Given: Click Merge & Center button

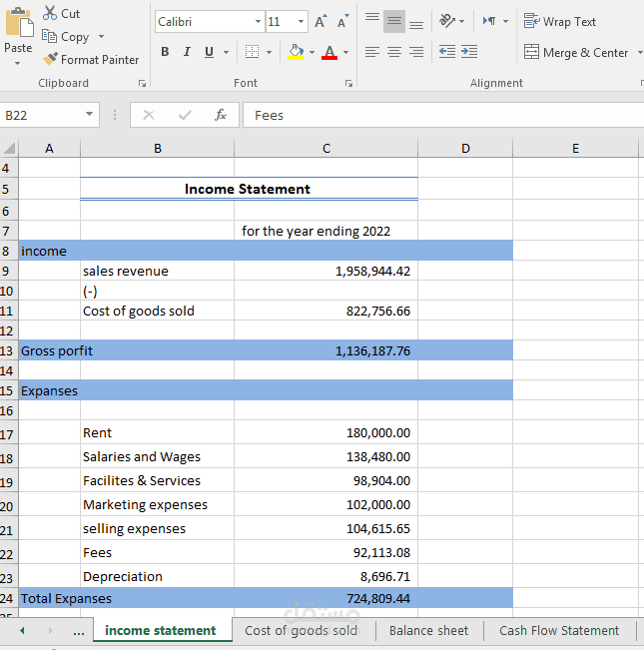Looking at the screenshot, I should pyautogui.click(x=576, y=52).
